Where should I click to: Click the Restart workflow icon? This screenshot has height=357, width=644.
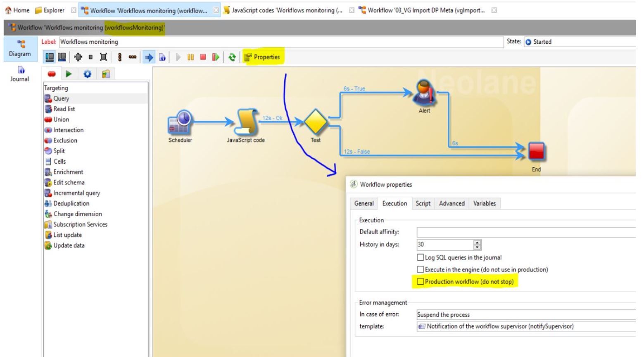click(215, 57)
